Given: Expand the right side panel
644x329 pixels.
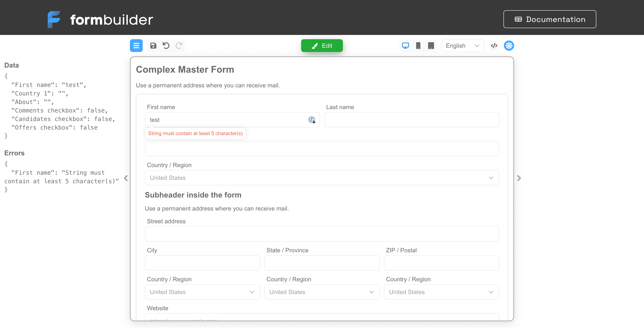Looking at the screenshot, I should click(519, 178).
